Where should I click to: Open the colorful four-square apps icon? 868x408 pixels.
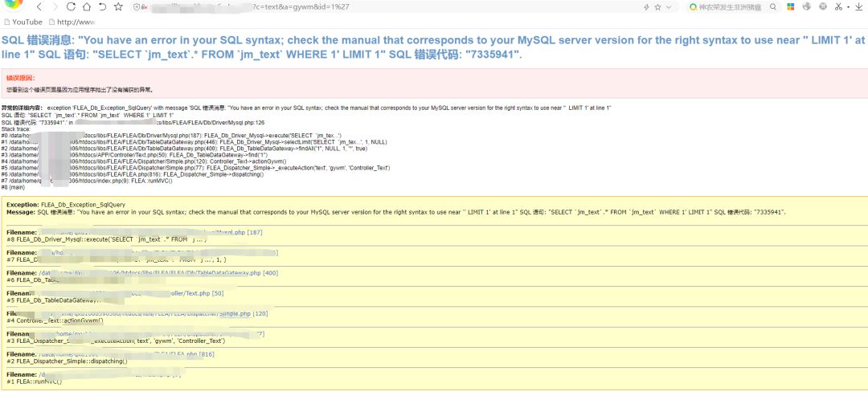(791, 7)
